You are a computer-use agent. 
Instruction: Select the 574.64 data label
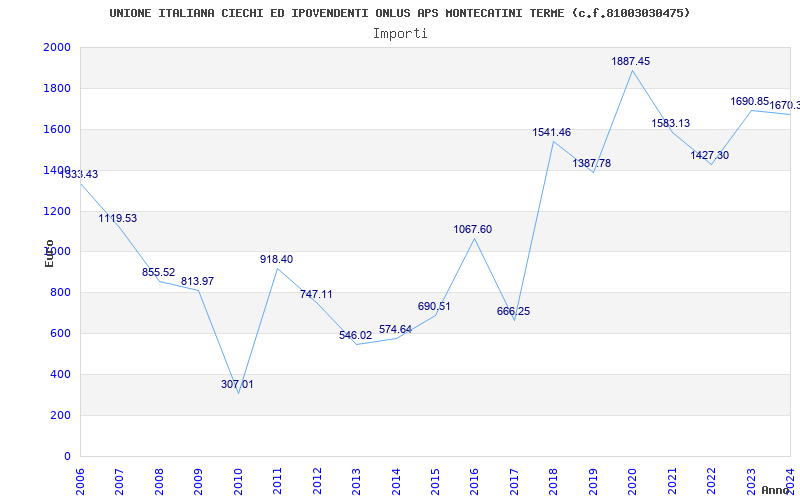click(x=395, y=330)
